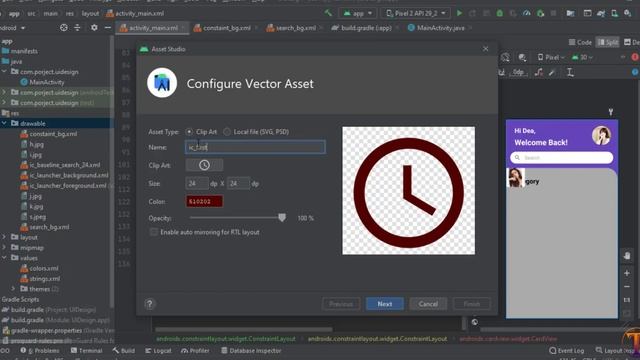The image size is (640, 360).
Task: Expand the layout folder
Action: click(4, 237)
